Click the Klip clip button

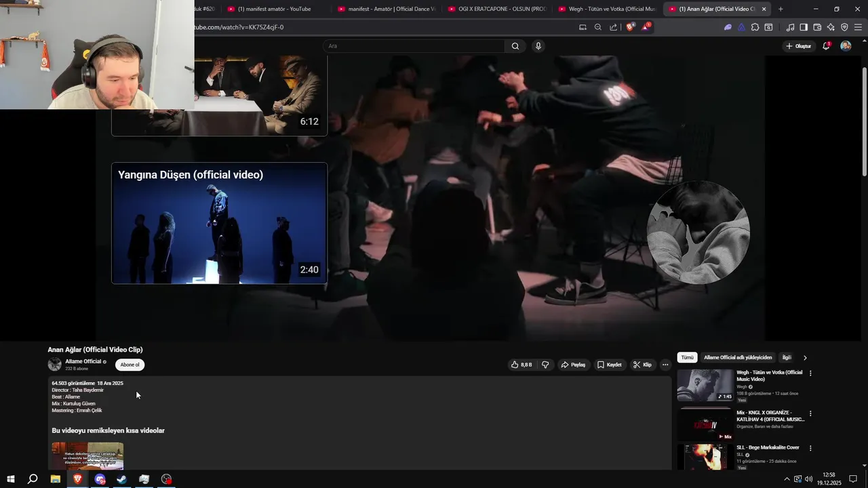(x=642, y=365)
